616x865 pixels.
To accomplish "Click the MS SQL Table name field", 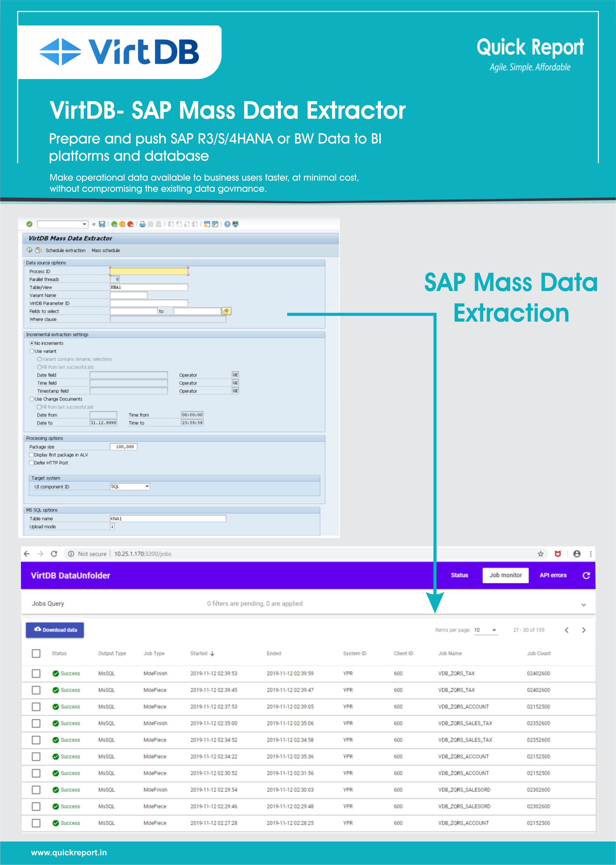I will 168,518.
